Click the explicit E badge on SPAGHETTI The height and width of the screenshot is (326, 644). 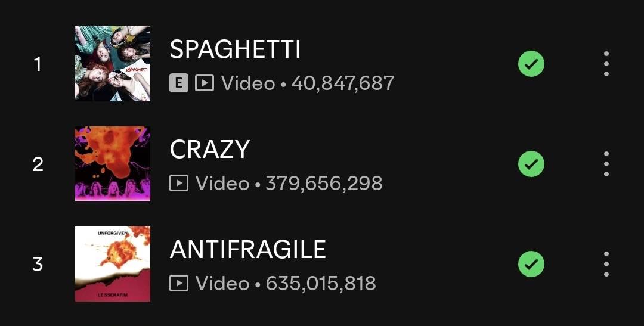pyautogui.click(x=179, y=83)
